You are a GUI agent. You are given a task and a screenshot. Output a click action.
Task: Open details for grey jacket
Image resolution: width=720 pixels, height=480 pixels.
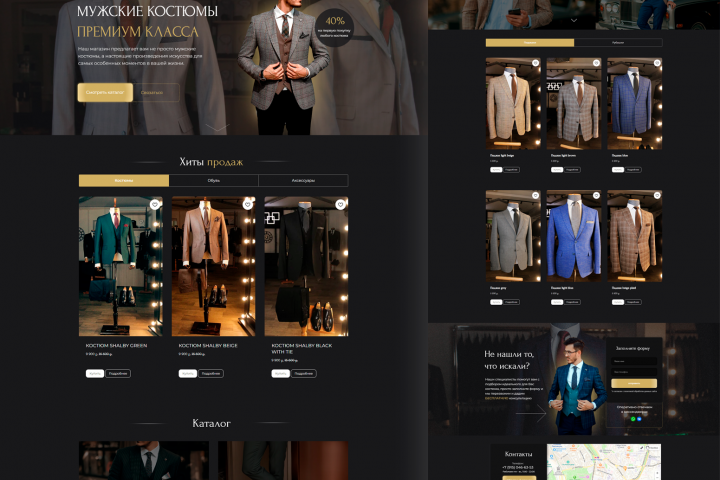point(512,302)
